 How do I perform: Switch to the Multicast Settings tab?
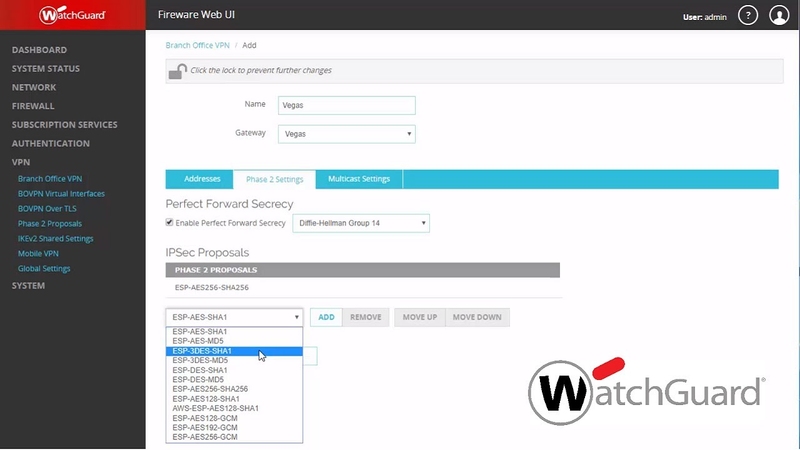359,179
